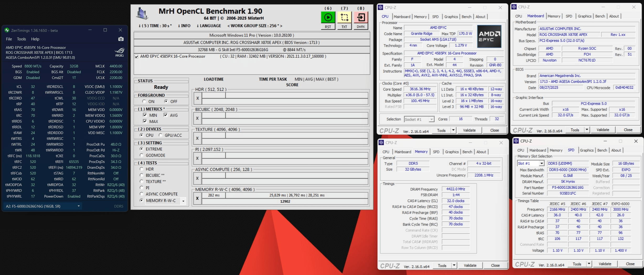
Task: Select the GODMODE setting radio button
Action: (141, 155)
